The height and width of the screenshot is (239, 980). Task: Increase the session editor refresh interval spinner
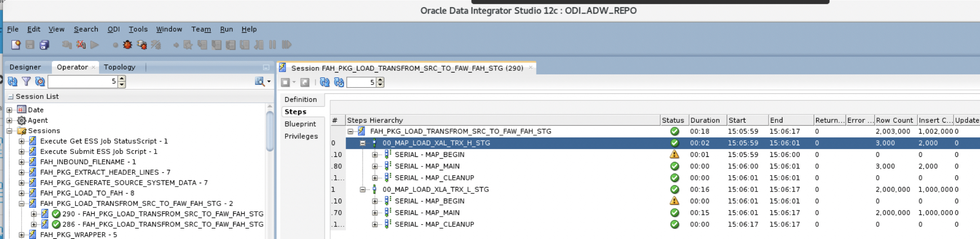pos(380,80)
